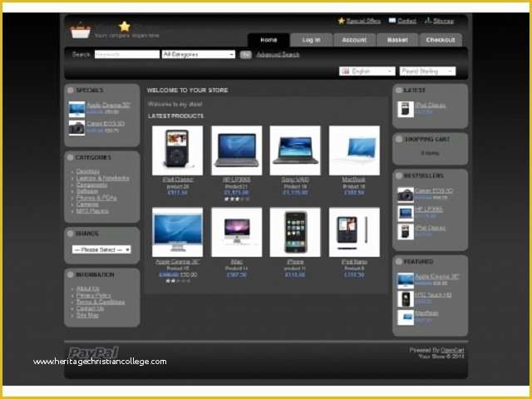Viewport: 532px width, 399px height.
Task: Open the All Categories search dropdown
Action: click(x=199, y=54)
